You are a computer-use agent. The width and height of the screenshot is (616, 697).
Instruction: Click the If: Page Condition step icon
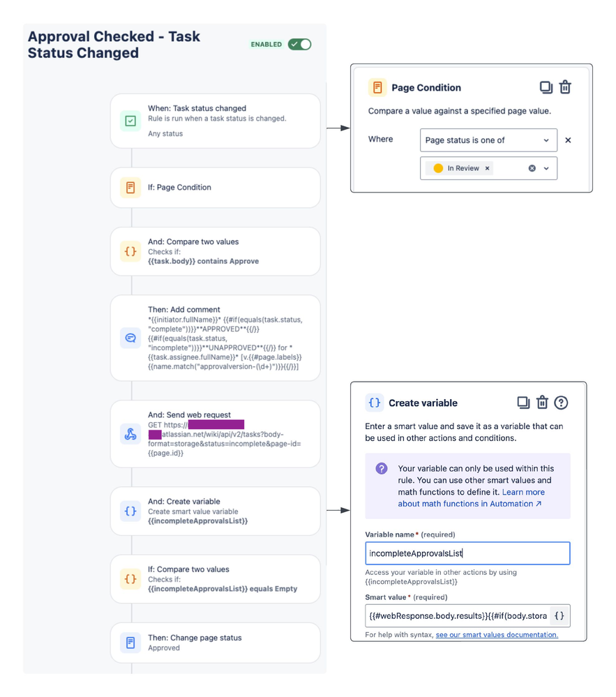point(130,188)
